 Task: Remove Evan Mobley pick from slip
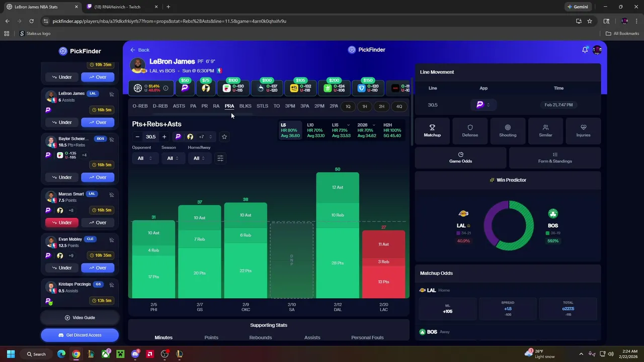(112, 240)
